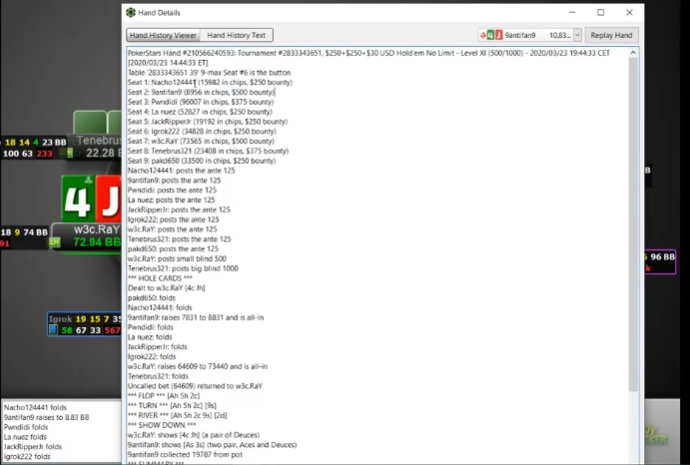The width and height of the screenshot is (690, 465).
Task: Click the Tenebrus player nameplate on table
Action: (94, 146)
